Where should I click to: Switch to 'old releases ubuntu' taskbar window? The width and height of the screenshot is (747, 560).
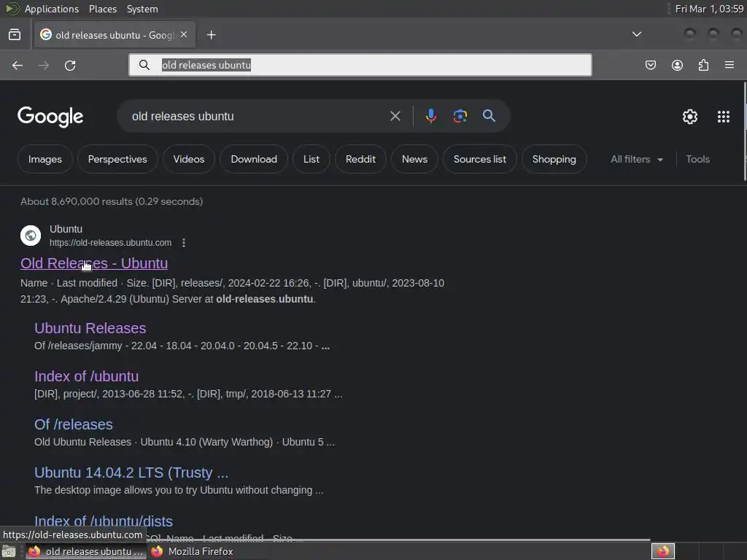point(86,551)
